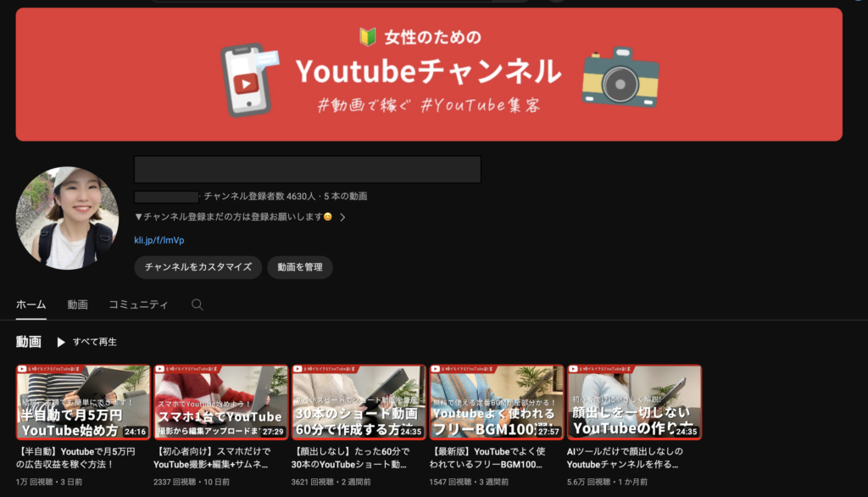Switch to the 動画 tab

[x=77, y=304]
